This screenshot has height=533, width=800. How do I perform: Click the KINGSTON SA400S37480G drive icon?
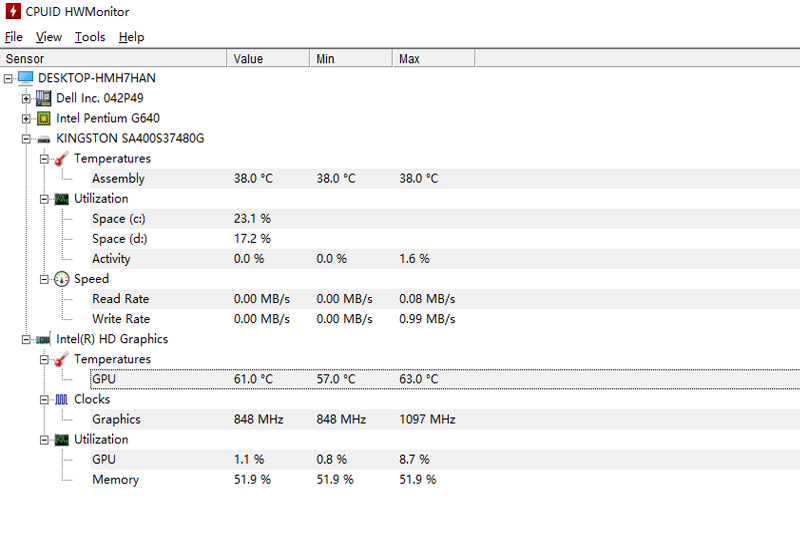point(44,139)
